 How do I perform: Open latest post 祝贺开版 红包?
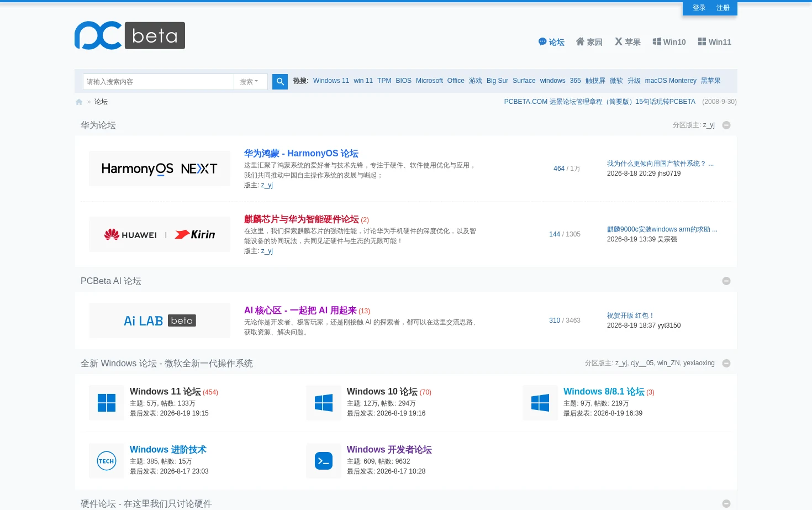click(630, 316)
